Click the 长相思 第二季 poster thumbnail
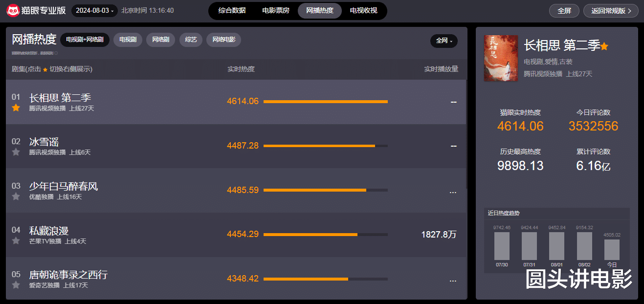 pos(501,58)
